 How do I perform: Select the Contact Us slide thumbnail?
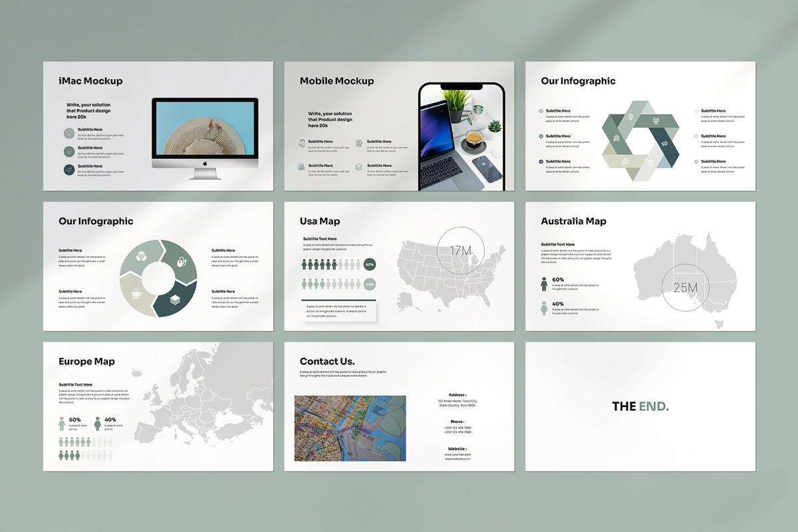(399, 407)
